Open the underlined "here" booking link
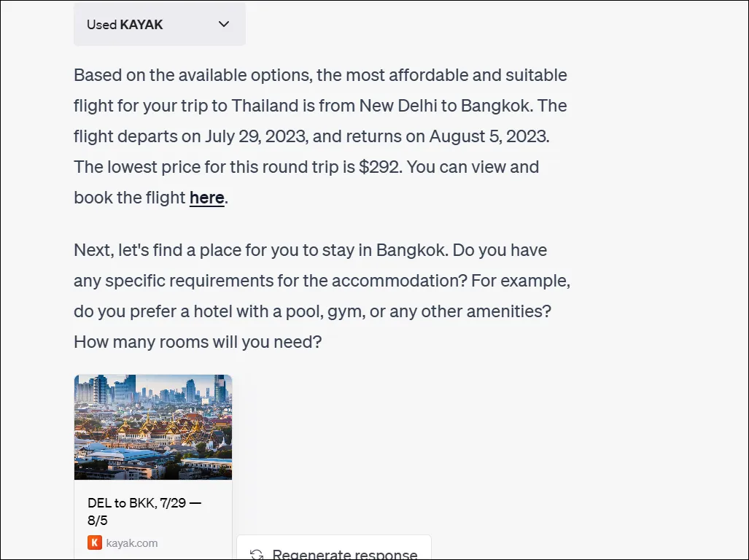The image size is (749, 560). pyautogui.click(x=207, y=198)
